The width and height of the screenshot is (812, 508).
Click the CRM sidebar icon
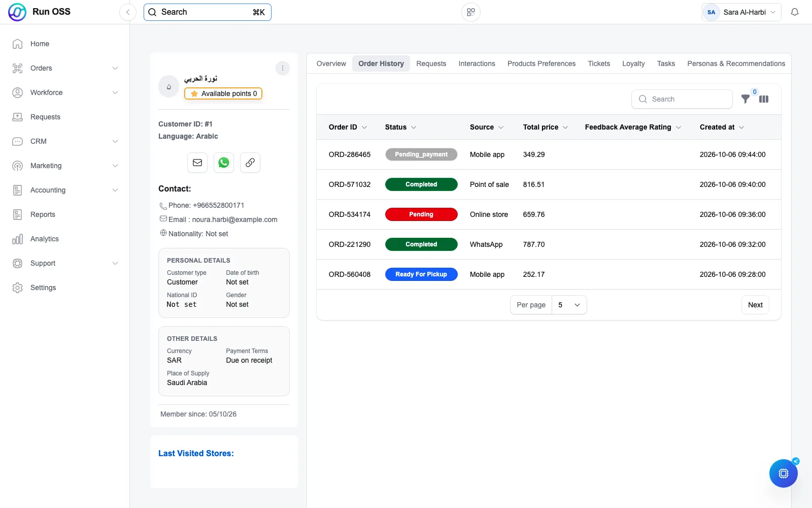coord(17,141)
